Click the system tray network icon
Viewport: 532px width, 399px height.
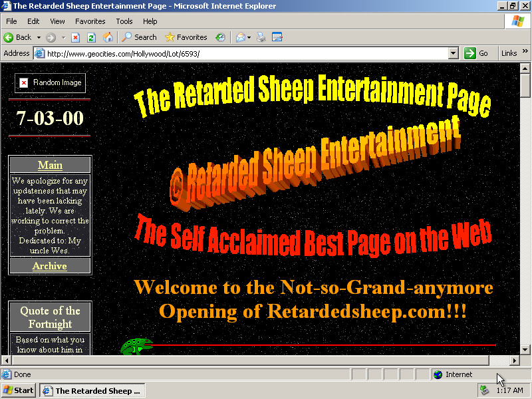point(485,390)
